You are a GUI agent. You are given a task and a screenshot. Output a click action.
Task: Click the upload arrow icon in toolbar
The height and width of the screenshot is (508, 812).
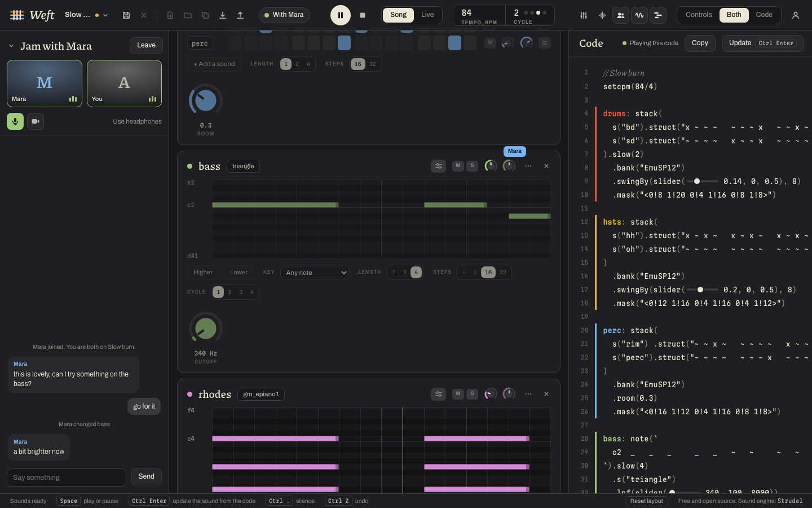240,15
